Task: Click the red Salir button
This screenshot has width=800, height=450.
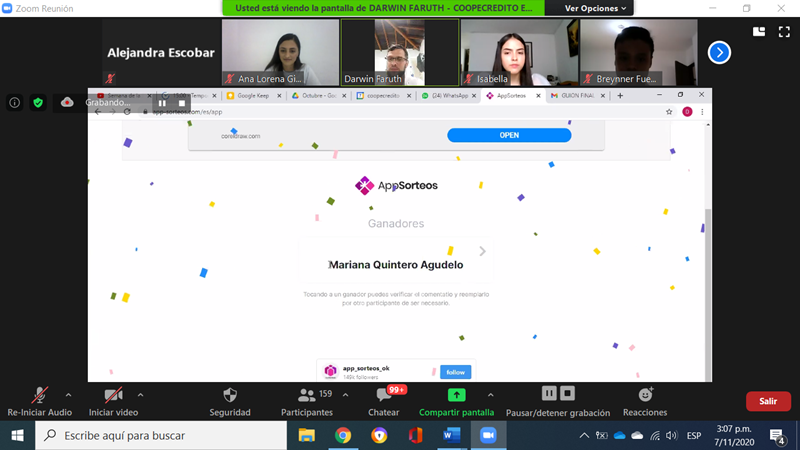Action: (x=768, y=402)
